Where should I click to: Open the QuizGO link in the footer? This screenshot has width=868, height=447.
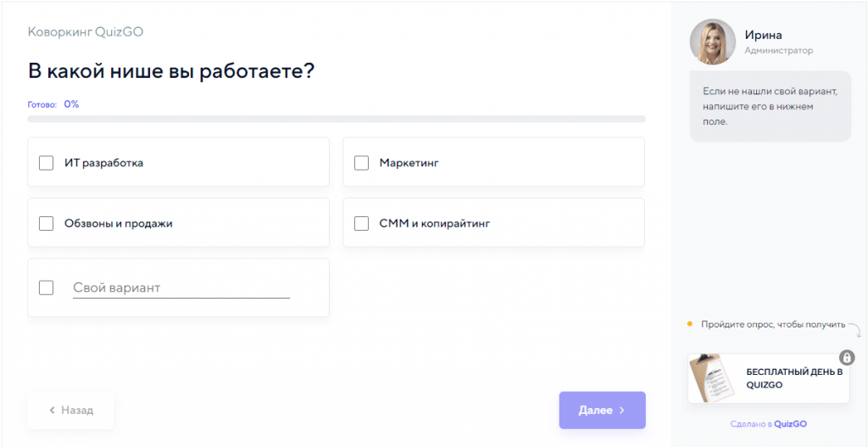coord(790,424)
